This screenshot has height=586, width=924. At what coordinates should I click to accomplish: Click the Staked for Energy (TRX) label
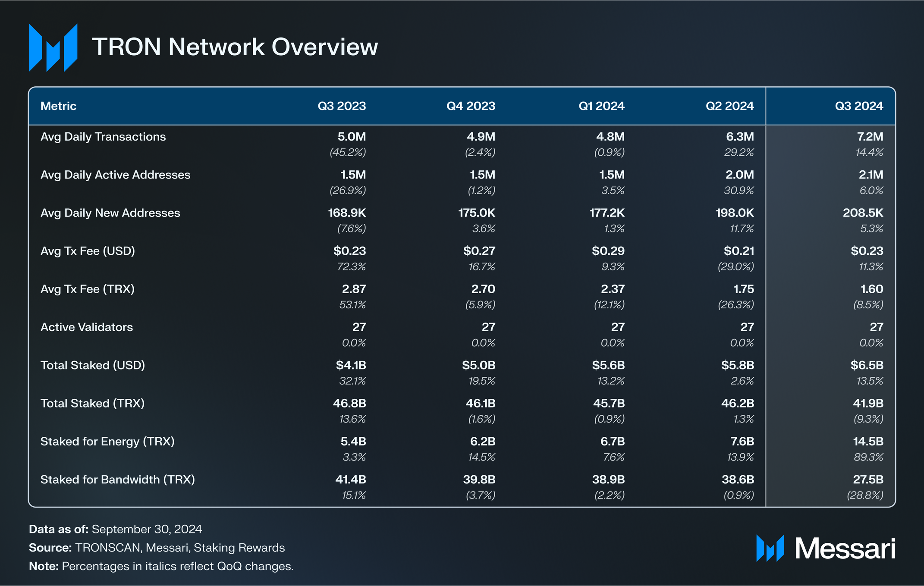(107, 442)
